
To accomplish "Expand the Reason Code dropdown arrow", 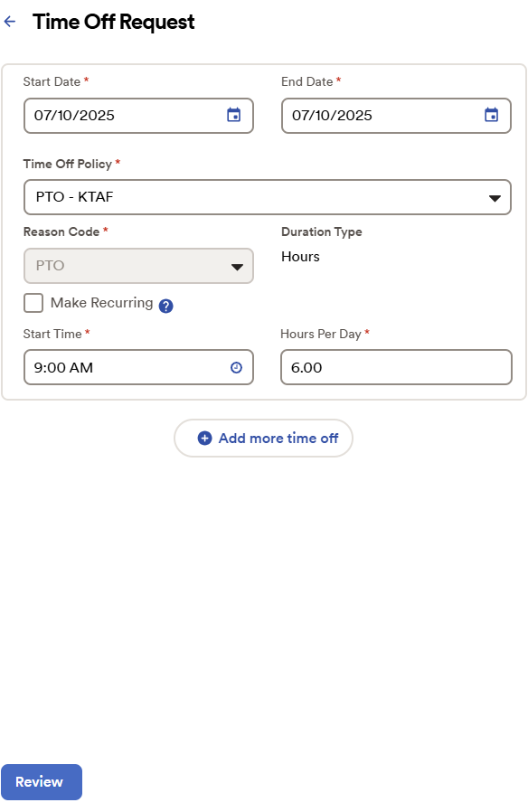I will 237,268.
